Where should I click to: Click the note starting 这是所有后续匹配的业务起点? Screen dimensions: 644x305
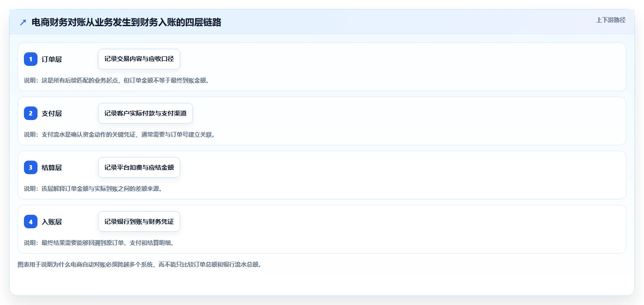pyautogui.click(x=117, y=80)
